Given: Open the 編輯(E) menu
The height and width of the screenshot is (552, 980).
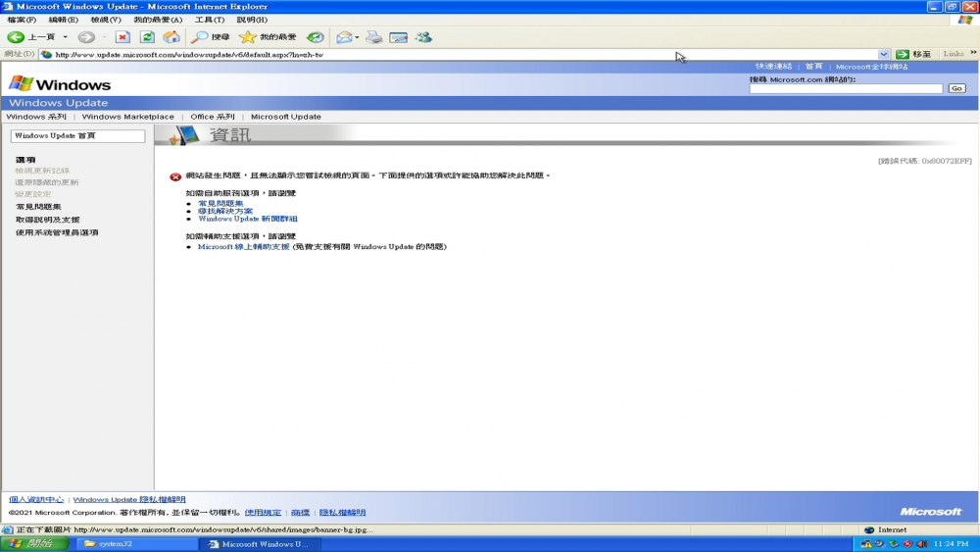Looking at the screenshot, I should [x=63, y=20].
